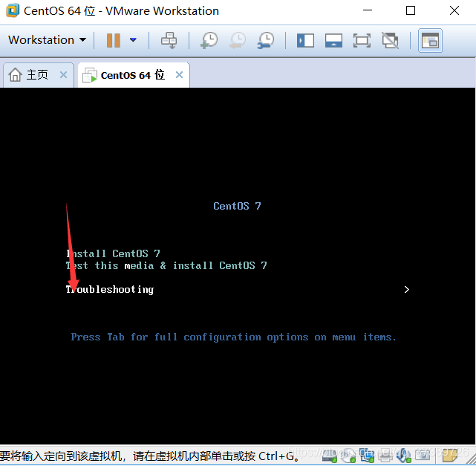Minimize the VMware Workstation window
Screen dimensions: 476x466
pos(368,10)
